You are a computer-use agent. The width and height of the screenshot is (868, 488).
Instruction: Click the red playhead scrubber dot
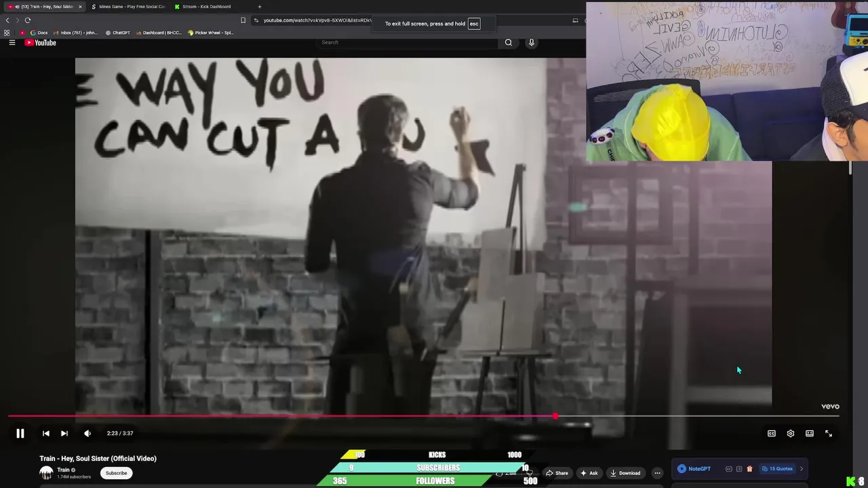[555, 416]
